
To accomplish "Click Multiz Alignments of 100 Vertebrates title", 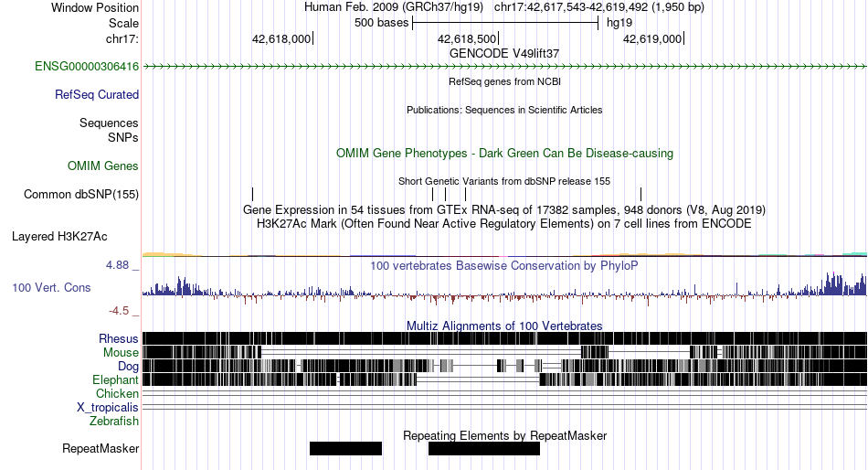I will click(504, 326).
